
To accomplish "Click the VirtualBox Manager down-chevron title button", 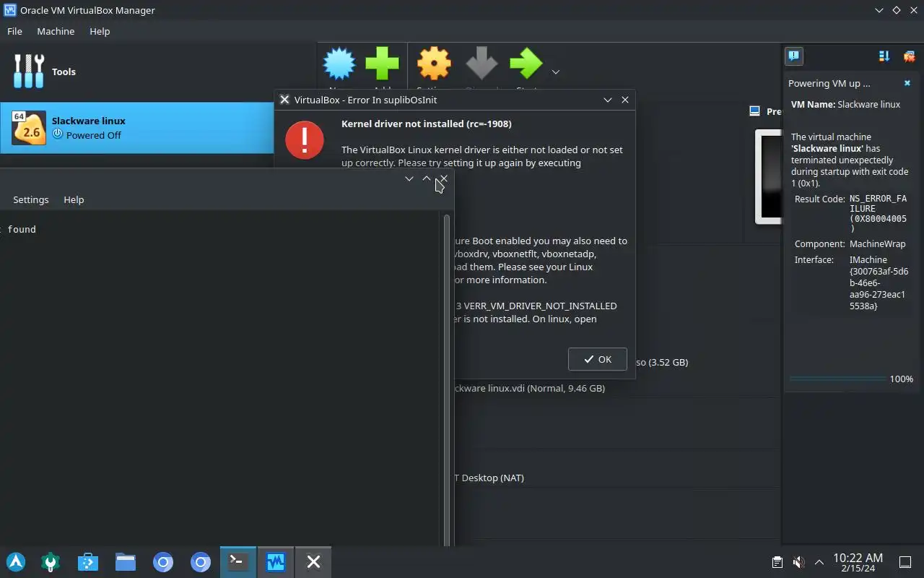I will pos(879,10).
